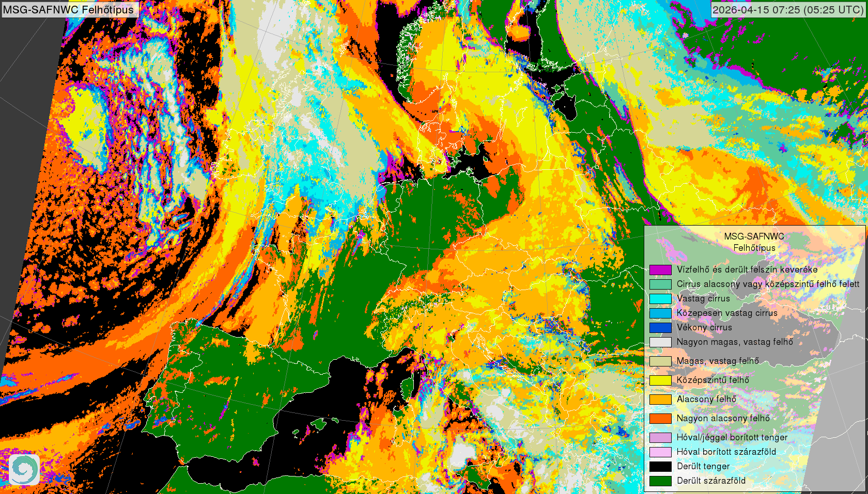The height and width of the screenshot is (494, 868).
Task: Click the pink Hóval borított szárazföld swatch
Action: (660, 452)
